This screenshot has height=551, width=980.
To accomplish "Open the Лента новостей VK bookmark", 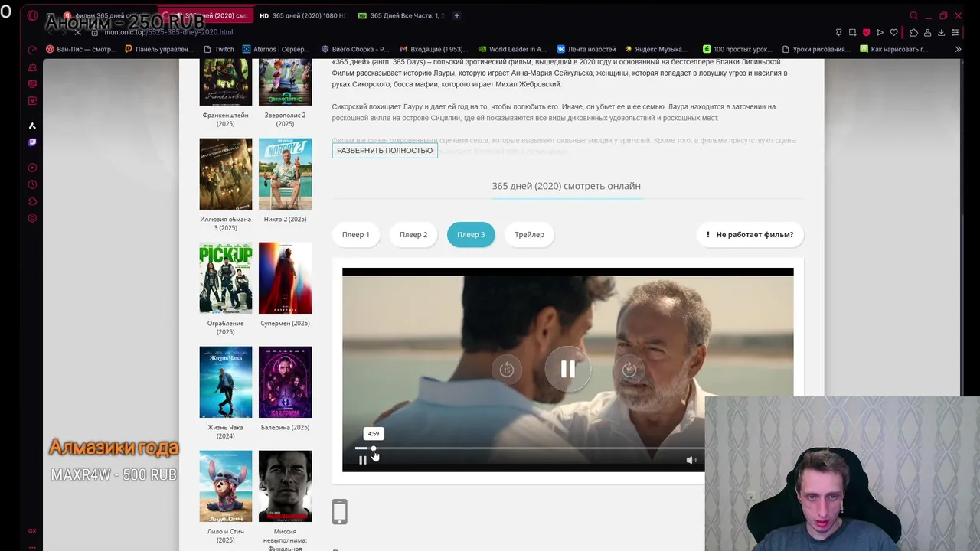I will click(586, 49).
